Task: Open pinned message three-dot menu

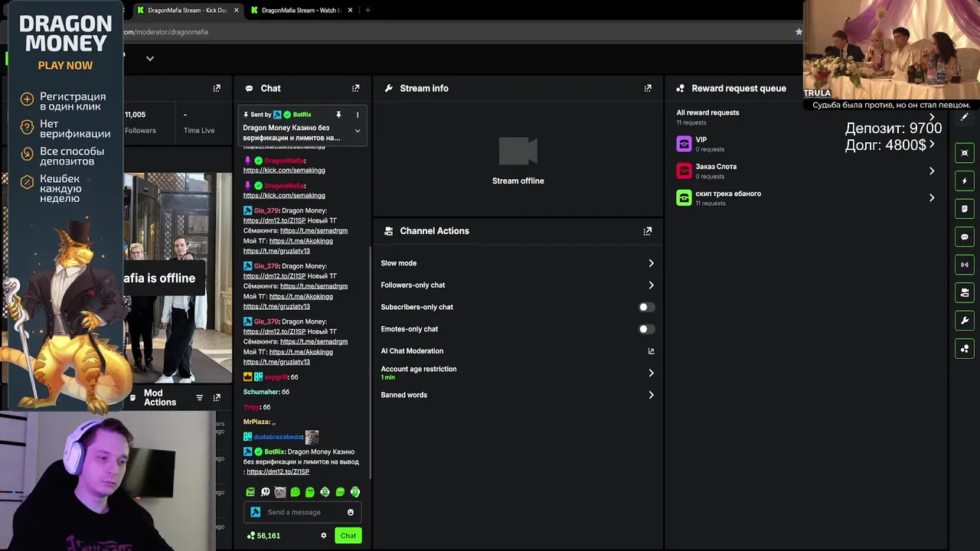Action: [x=357, y=115]
